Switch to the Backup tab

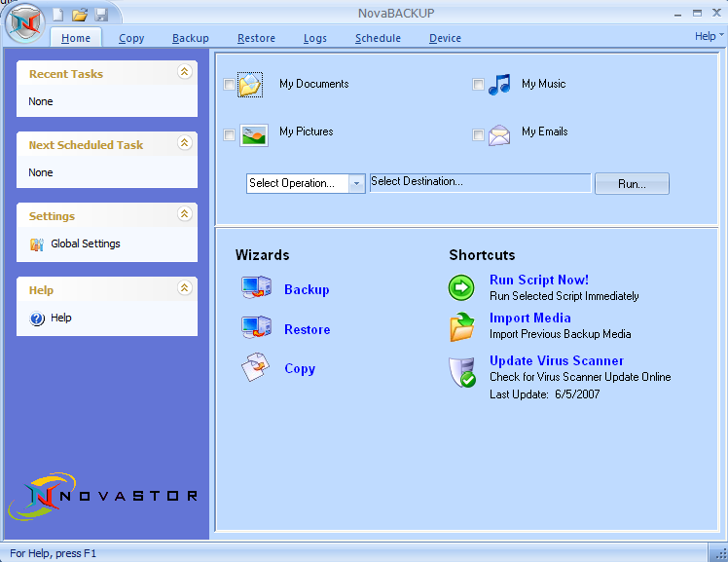tap(191, 38)
